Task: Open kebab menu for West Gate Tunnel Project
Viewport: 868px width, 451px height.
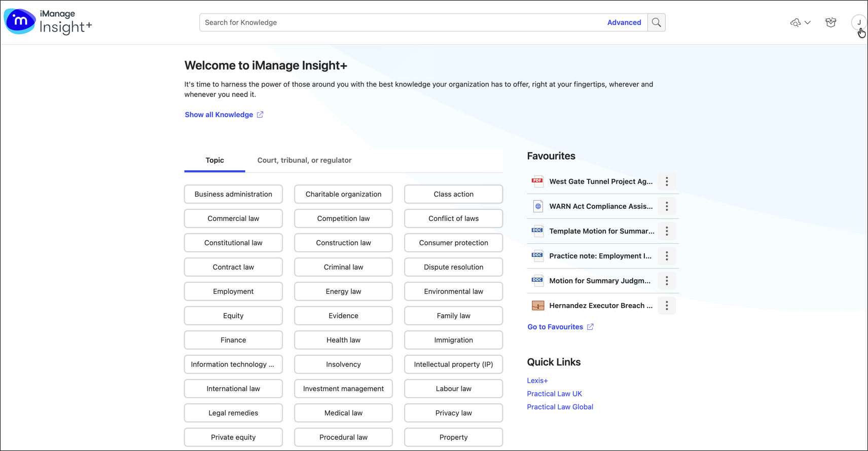Action: 667,181
